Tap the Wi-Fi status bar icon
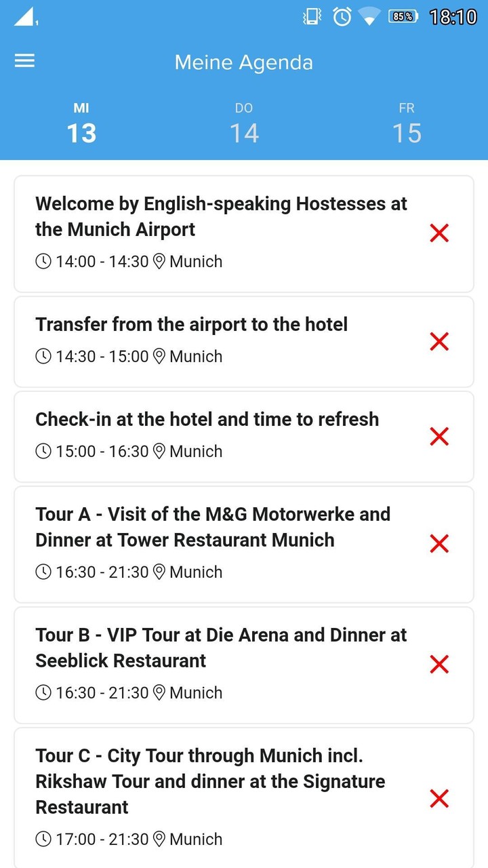 click(369, 17)
